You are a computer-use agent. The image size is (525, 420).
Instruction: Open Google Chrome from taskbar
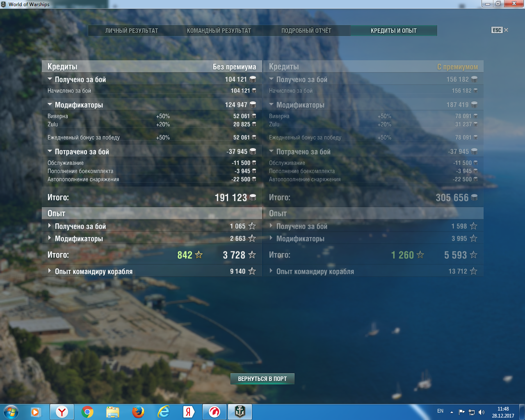[87, 412]
